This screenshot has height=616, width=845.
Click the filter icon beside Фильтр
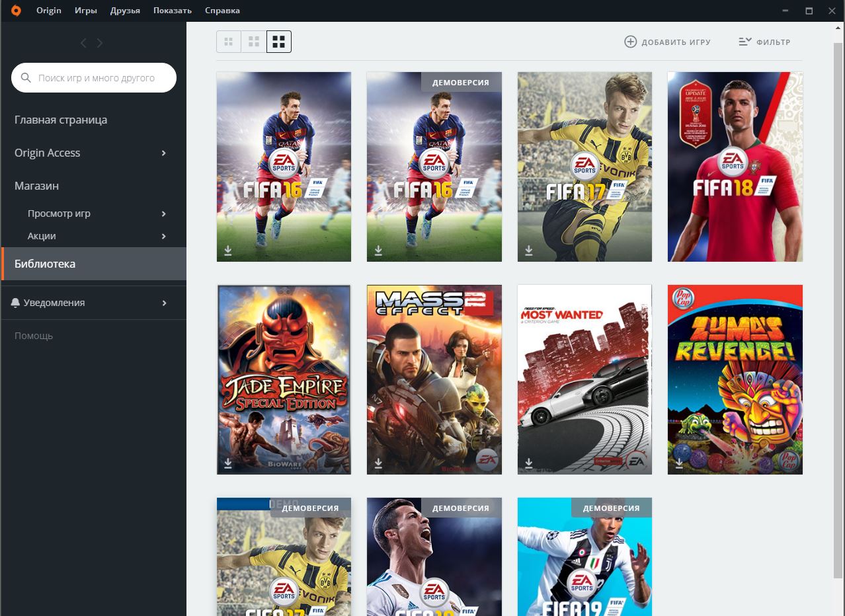tap(745, 42)
